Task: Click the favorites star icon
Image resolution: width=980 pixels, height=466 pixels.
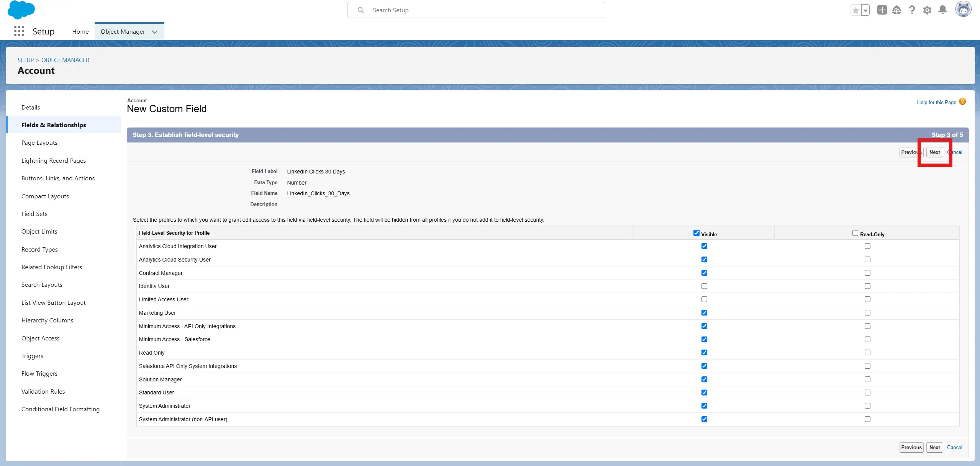Action: tap(855, 10)
